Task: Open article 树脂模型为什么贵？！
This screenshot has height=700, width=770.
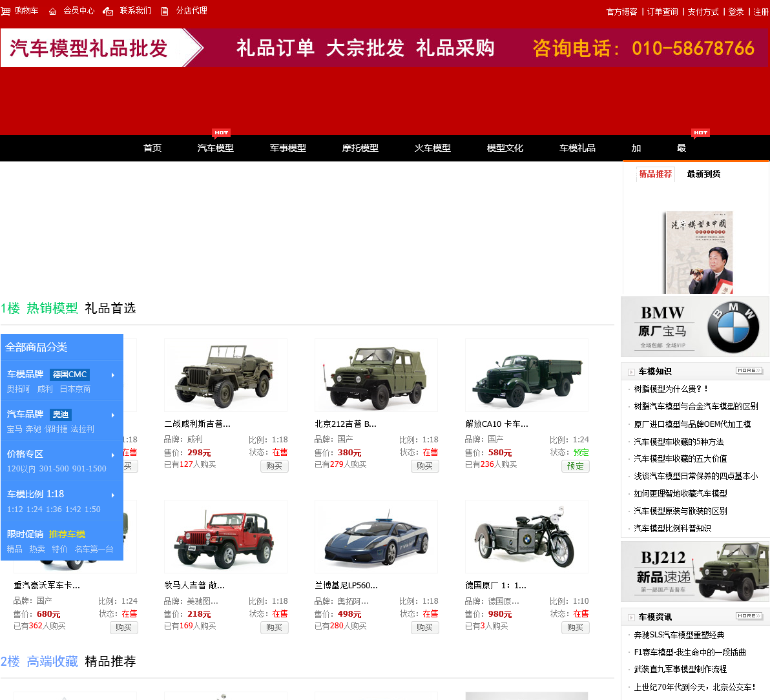Action: point(671,389)
